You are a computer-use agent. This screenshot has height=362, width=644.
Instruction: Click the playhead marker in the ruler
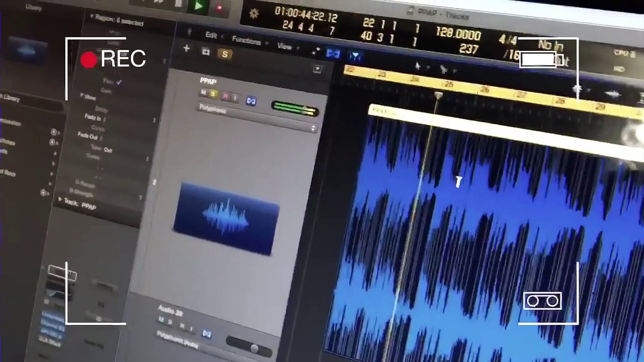[x=439, y=96]
